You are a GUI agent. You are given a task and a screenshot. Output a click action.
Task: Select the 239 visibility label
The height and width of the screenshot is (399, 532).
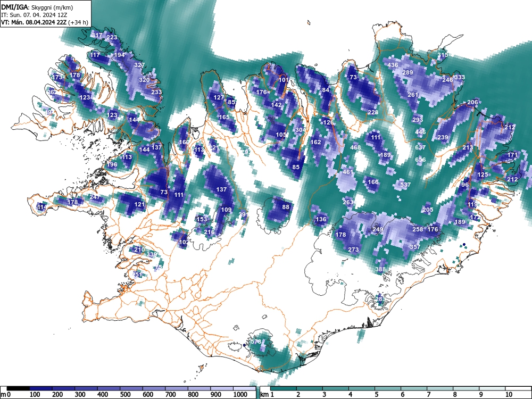[x=443, y=137]
